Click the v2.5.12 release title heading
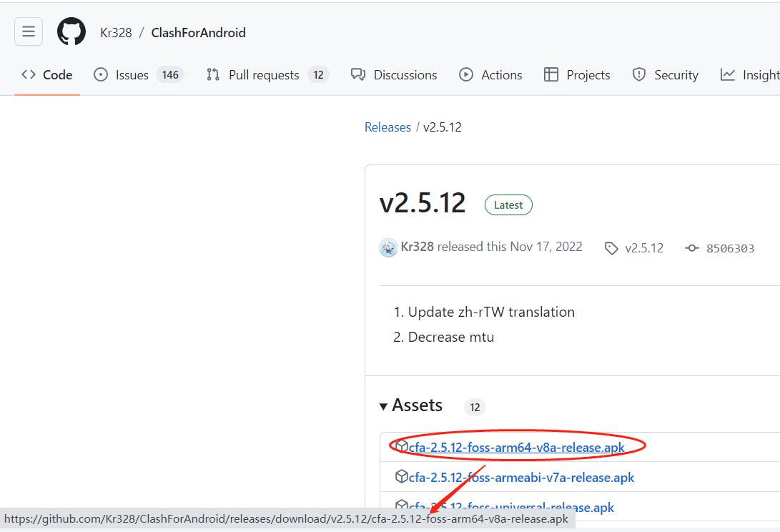The width and height of the screenshot is (780, 532). coord(423,203)
